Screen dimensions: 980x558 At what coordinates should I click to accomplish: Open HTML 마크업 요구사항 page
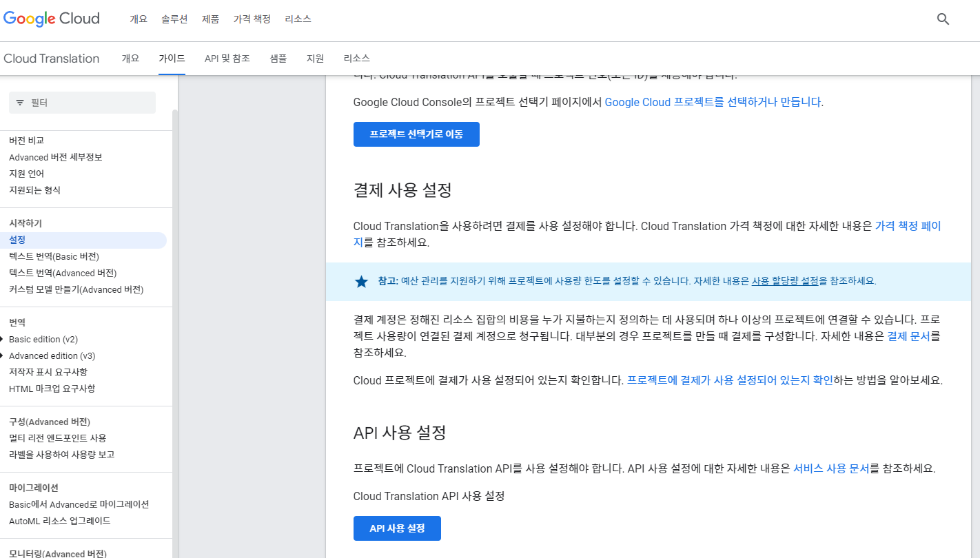point(52,389)
